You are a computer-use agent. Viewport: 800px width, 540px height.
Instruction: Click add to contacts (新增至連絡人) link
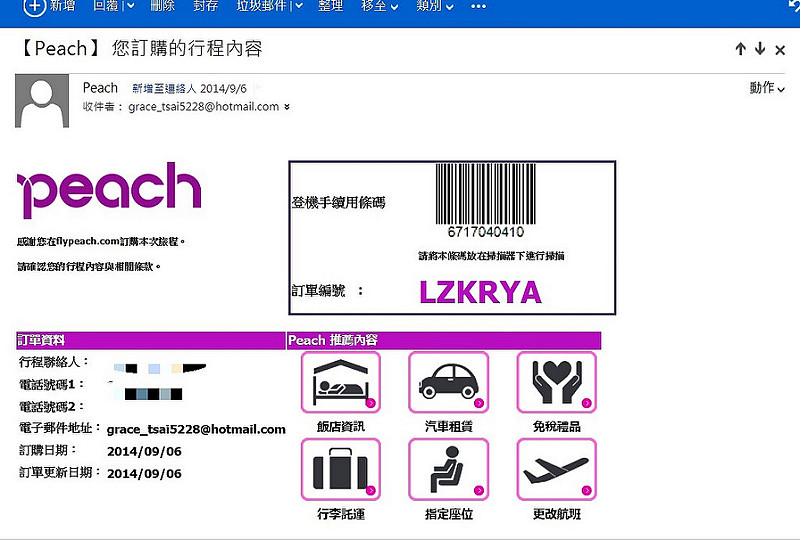(164, 89)
